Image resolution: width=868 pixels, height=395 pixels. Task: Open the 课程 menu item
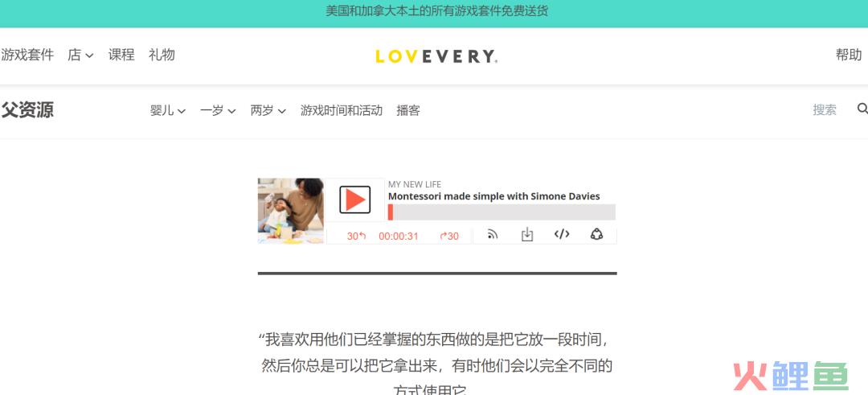(x=121, y=55)
